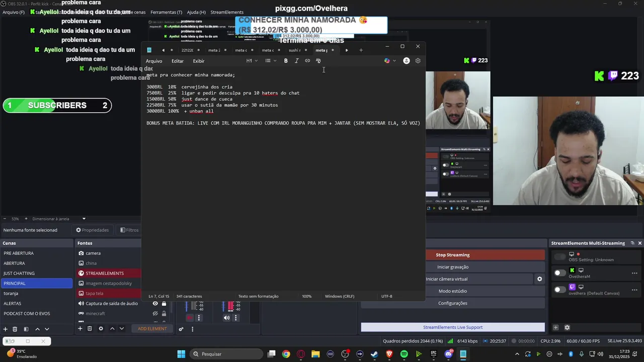Unmute the left audio mixer channel
This screenshot has height=362, width=644.
click(x=190, y=318)
